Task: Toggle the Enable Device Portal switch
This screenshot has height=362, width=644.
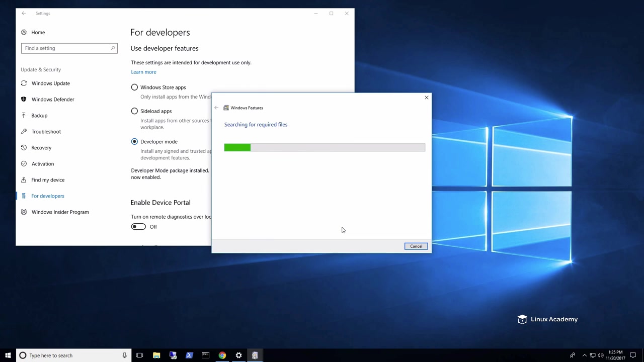Action: coord(138,227)
